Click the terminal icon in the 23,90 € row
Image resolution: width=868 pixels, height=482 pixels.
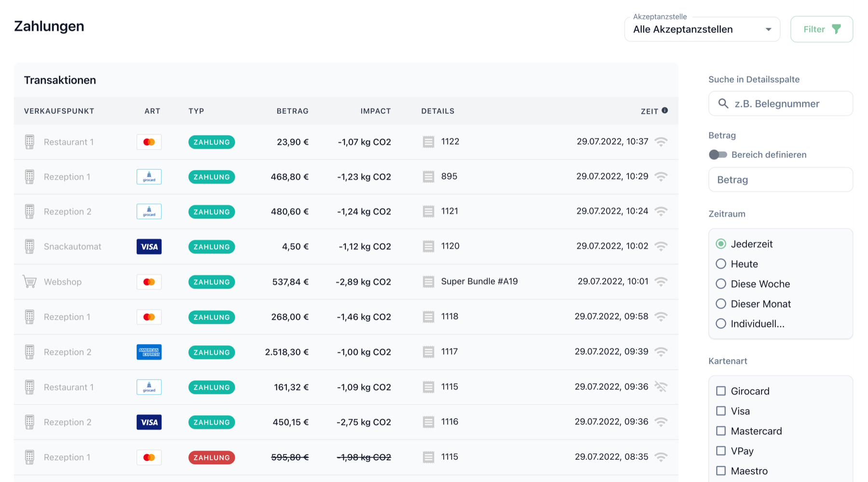29,142
